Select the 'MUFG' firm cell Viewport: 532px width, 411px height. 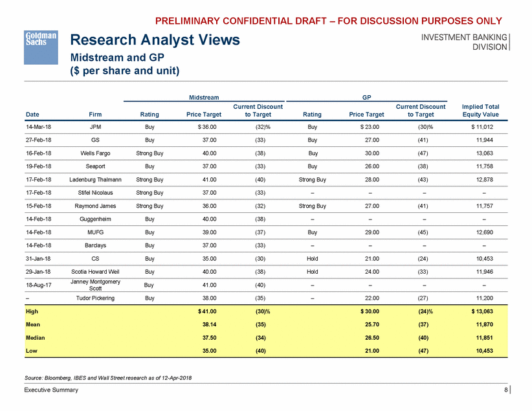tap(95, 232)
